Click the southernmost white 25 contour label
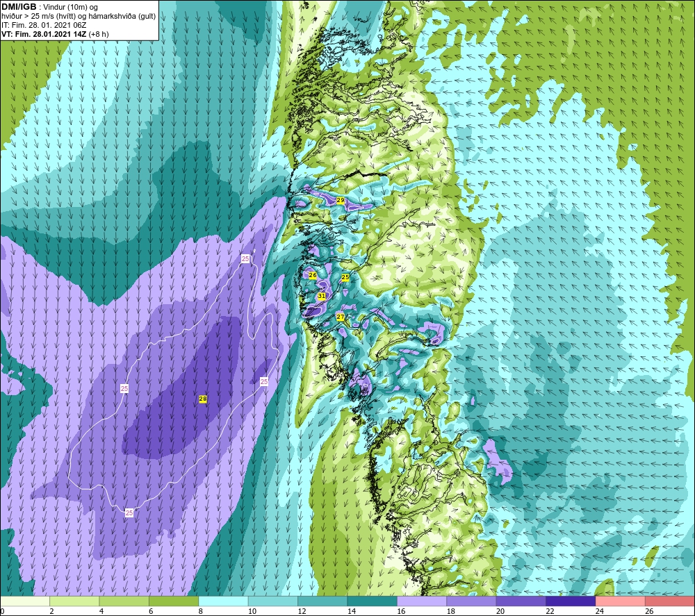The height and width of the screenshot is (616, 695). 129,513
